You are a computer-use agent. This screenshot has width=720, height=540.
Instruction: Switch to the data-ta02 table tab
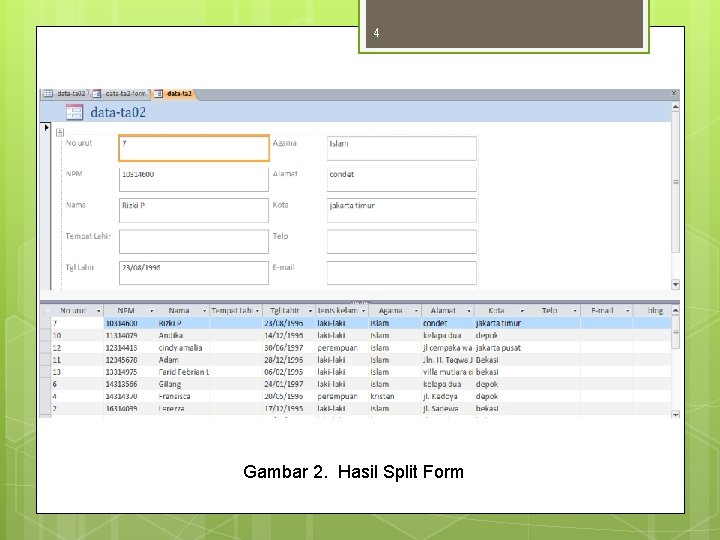[64, 94]
